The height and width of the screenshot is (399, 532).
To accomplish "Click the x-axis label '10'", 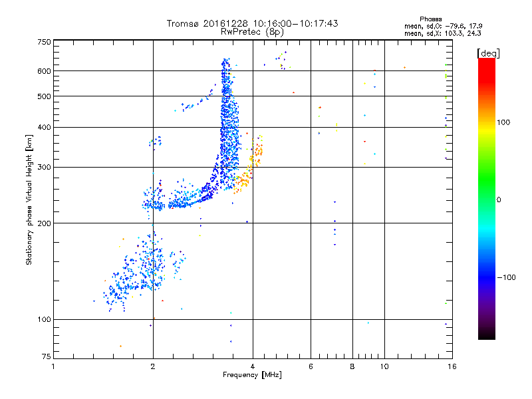I will pos(384,366).
